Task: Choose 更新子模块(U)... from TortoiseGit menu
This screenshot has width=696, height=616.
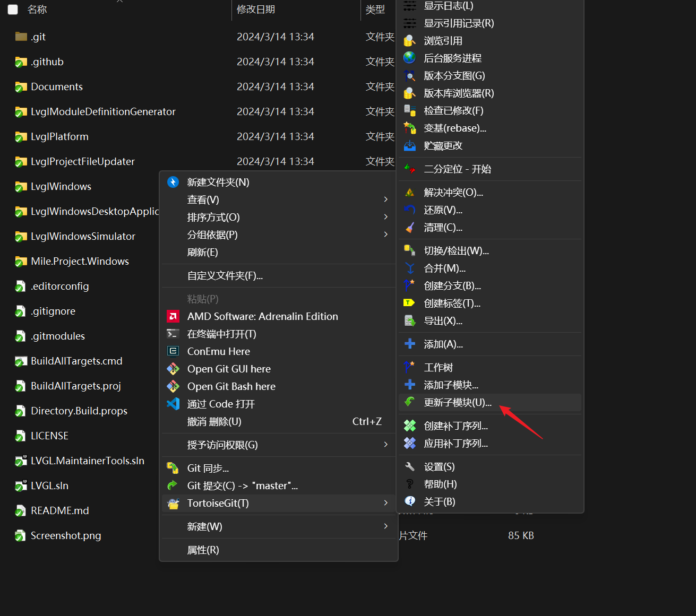Action: [490, 403]
